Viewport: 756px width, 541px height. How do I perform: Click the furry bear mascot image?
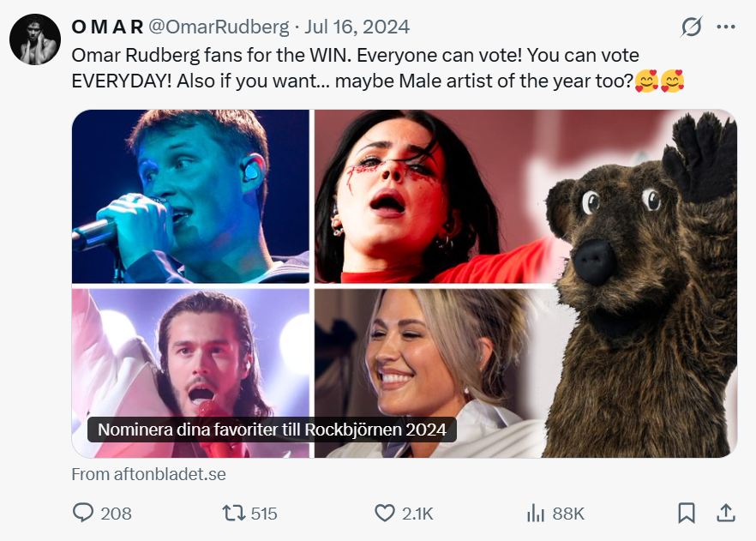pyautogui.click(x=643, y=283)
